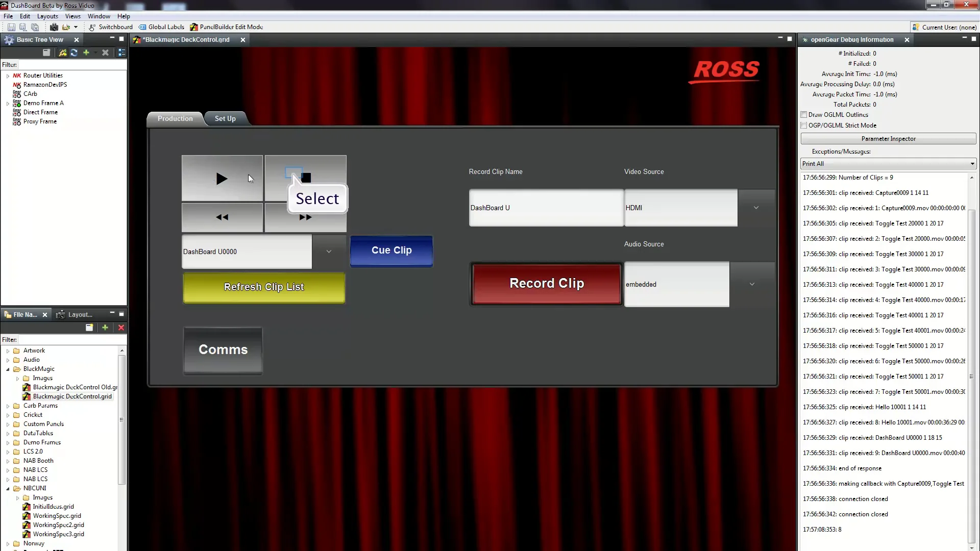Open the Window menu
This screenshot has height=551, width=980.
[x=99, y=16]
